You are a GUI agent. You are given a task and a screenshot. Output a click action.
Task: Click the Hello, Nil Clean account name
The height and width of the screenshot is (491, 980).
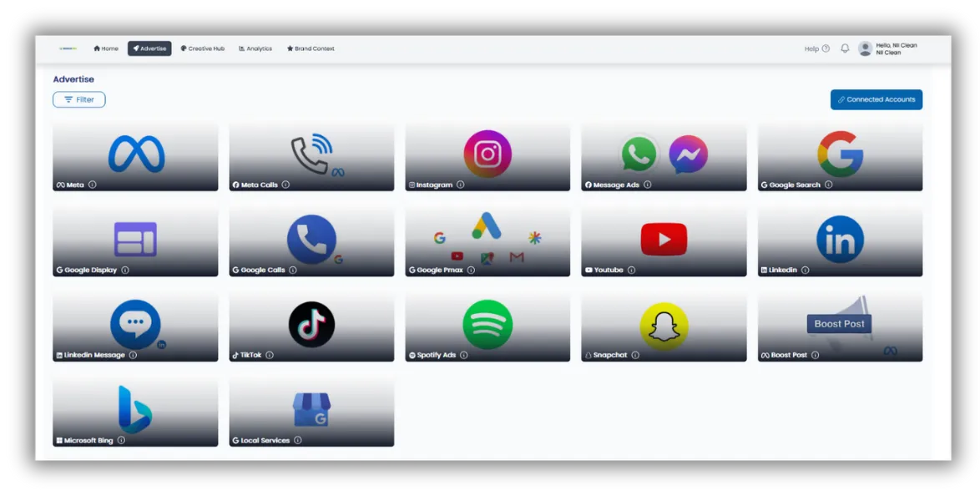point(897,45)
